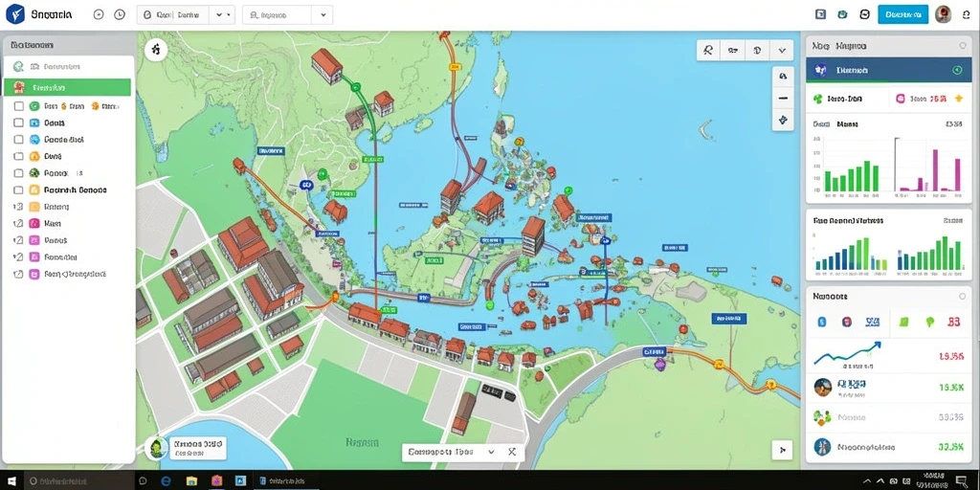Click the notification bell beside the user avatar
This screenshot has height=490, width=980.
click(966, 14)
